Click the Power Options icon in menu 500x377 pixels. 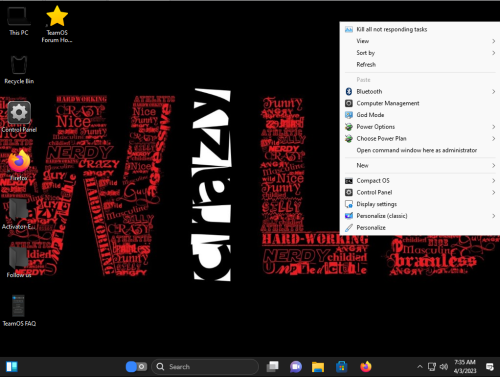pyautogui.click(x=349, y=127)
